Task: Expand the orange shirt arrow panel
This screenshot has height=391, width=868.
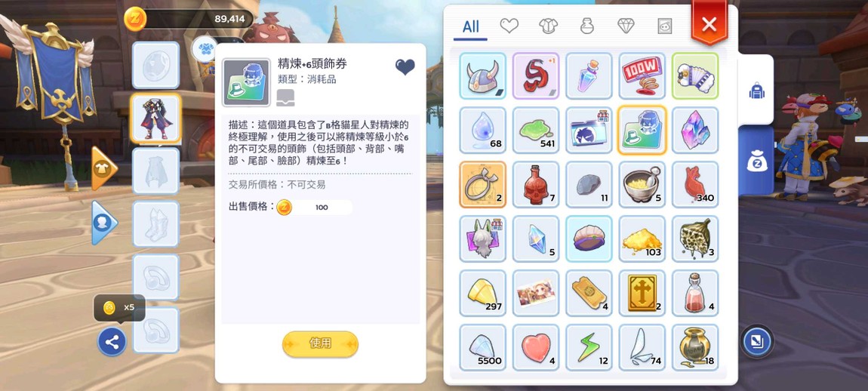Action: pyautogui.click(x=104, y=169)
